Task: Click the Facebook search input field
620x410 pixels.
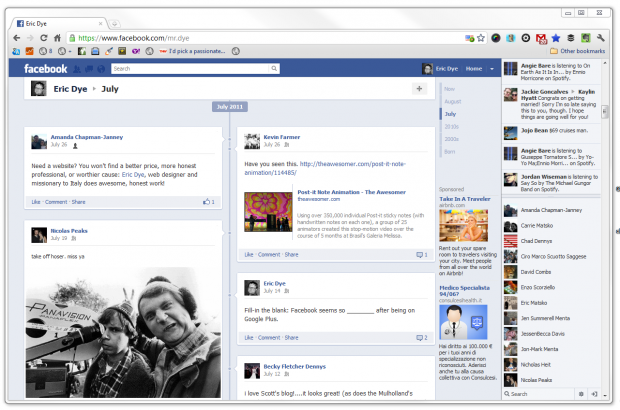Action: tap(190, 69)
